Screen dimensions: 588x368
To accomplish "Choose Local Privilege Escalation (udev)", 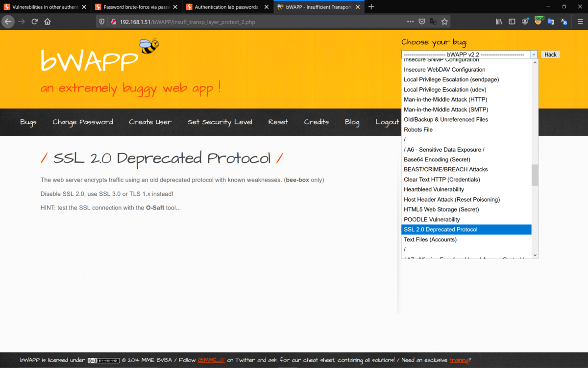I will [466, 90].
